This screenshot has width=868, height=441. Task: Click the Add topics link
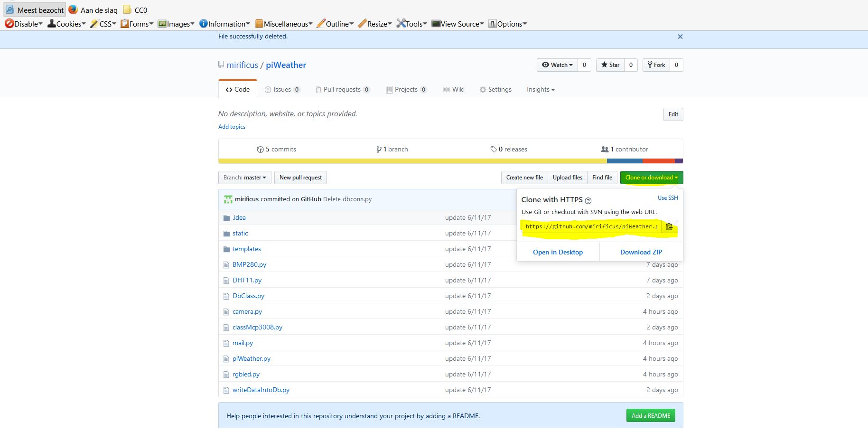pyautogui.click(x=232, y=127)
